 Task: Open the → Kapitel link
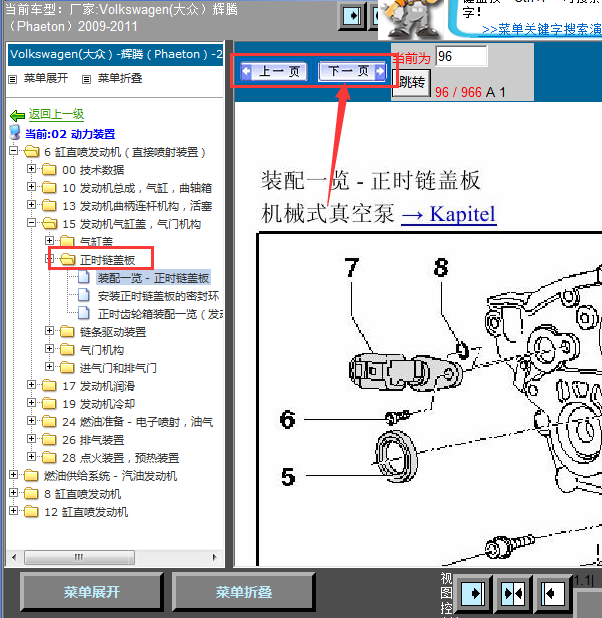coord(449,214)
